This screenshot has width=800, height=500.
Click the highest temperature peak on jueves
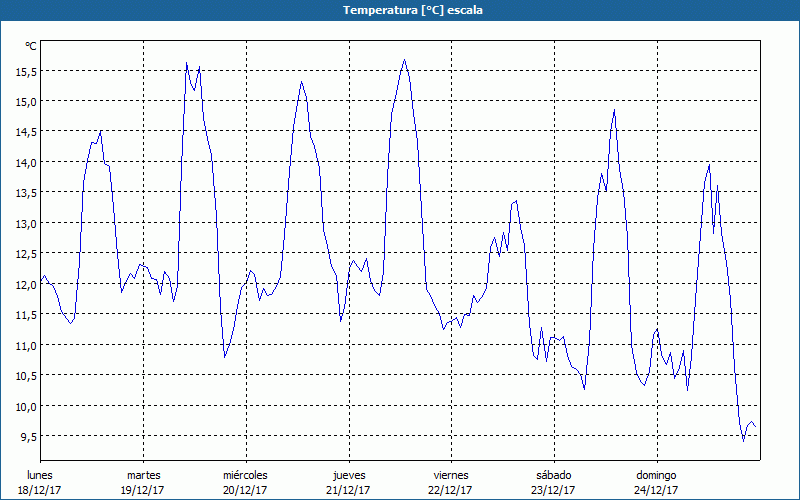(x=404, y=60)
